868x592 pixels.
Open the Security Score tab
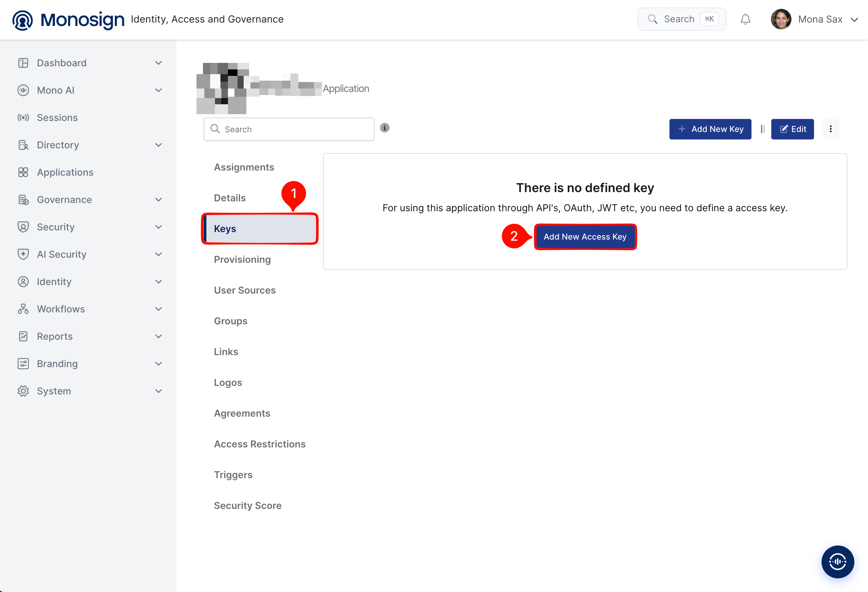[x=248, y=505]
